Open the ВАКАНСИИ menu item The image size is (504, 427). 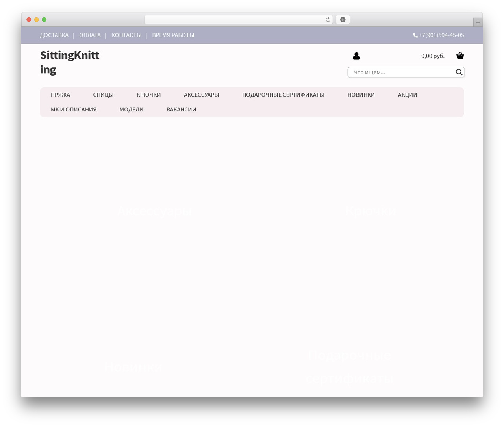pyautogui.click(x=182, y=110)
